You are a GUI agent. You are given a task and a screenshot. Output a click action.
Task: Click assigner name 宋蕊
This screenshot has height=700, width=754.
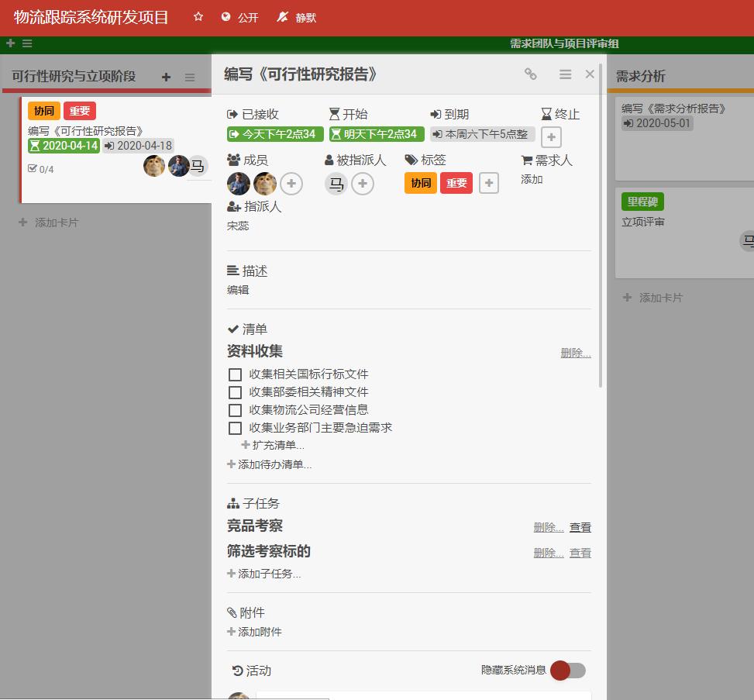[x=238, y=226]
